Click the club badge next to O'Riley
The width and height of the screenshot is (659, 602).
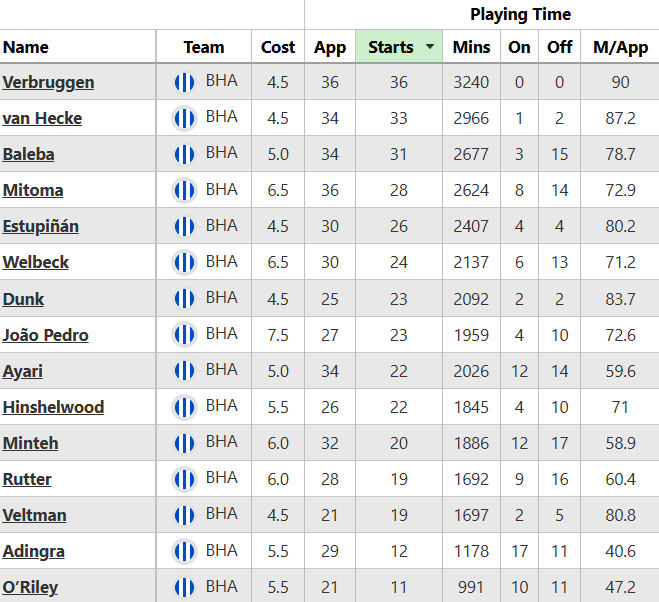184,587
